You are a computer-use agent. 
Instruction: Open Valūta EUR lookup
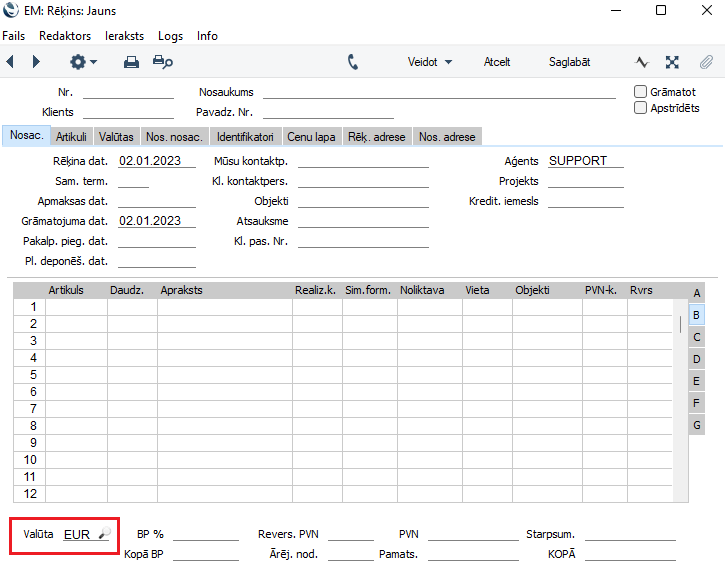pos(103,535)
